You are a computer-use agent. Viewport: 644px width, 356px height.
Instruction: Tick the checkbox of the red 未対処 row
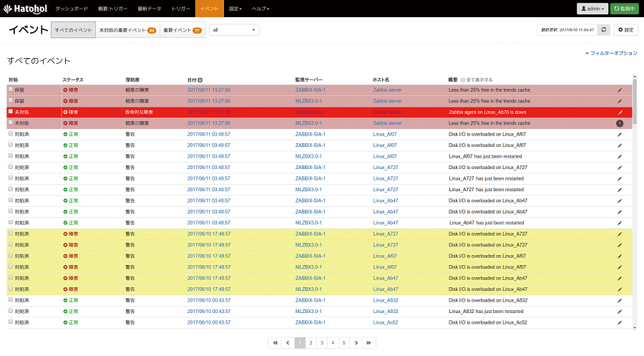pyautogui.click(x=10, y=112)
